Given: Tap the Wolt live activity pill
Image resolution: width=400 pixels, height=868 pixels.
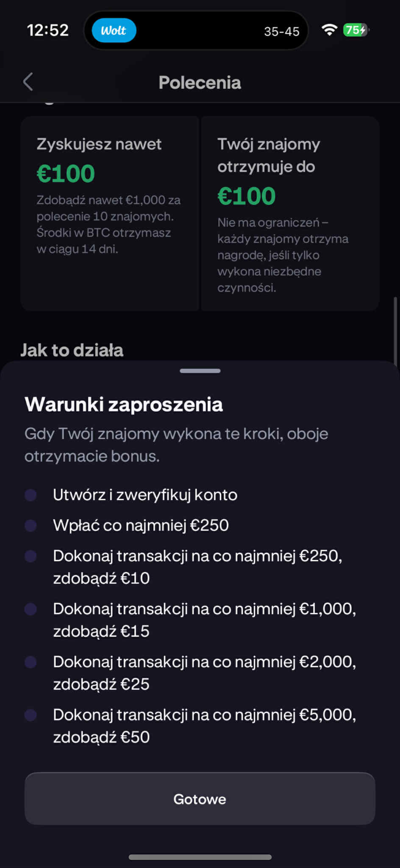Looking at the screenshot, I should (114, 31).
